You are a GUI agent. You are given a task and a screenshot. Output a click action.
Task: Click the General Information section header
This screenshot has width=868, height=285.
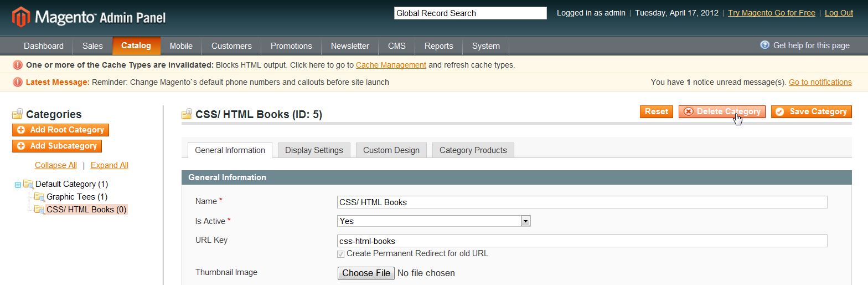point(516,177)
